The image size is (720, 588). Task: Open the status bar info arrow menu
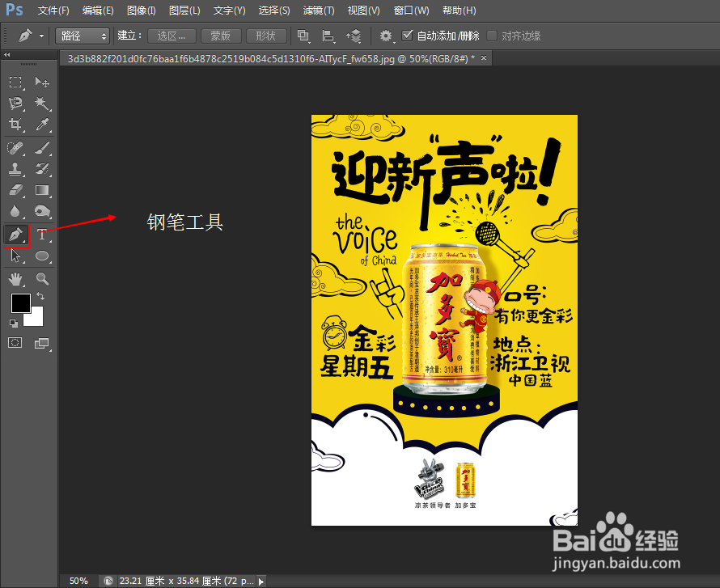261,581
